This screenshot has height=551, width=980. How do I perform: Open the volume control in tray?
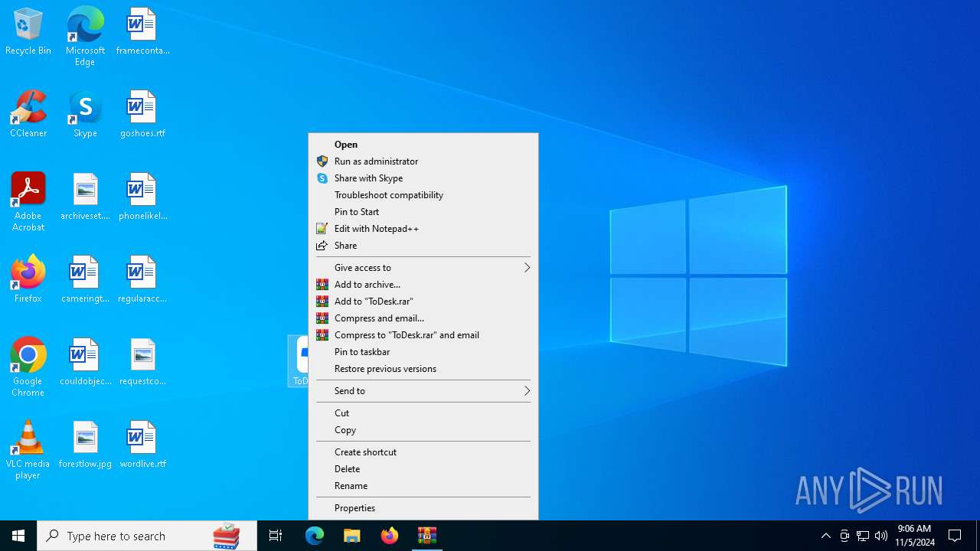(881, 536)
